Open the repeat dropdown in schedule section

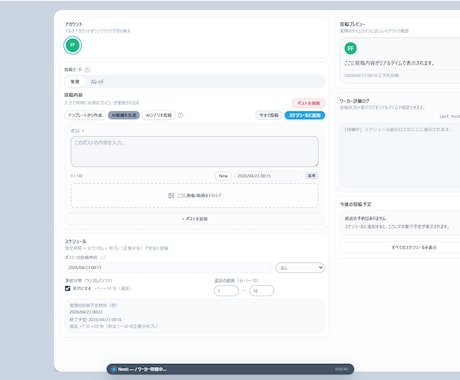click(x=300, y=268)
